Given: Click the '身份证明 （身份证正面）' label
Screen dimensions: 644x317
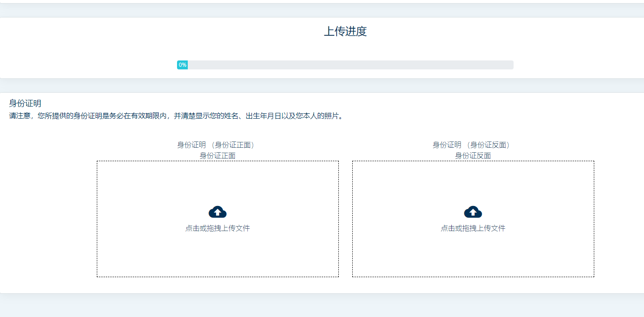Looking at the screenshot, I should pos(217,145).
